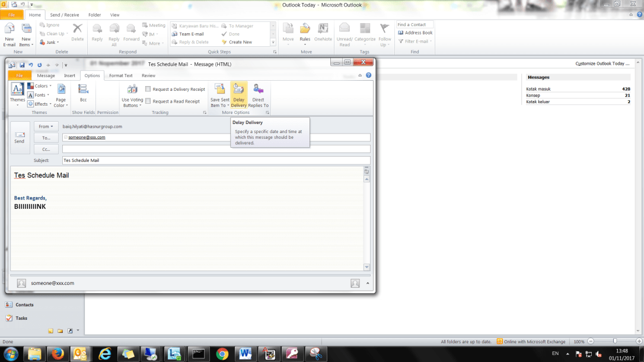Image resolution: width=644 pixels, height=362 pixels.
Task: Switch to the Insert tab
Action: point(69,75)
